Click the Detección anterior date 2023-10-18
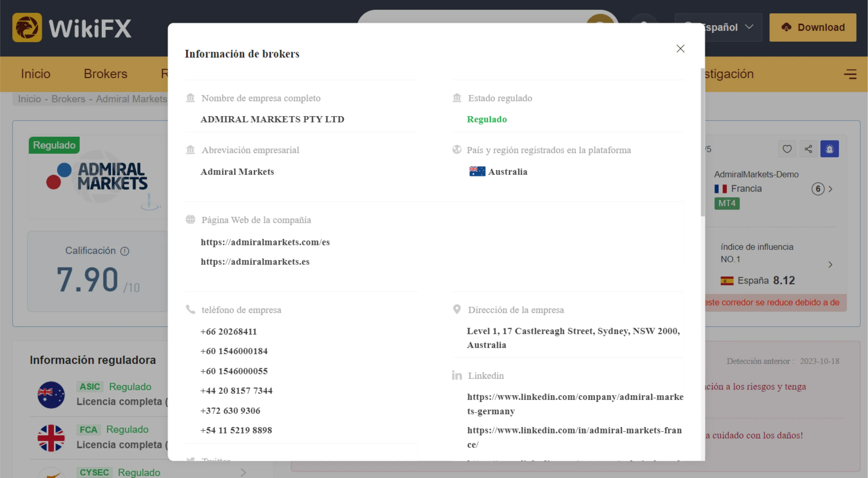The image size is (868, 478). click(820, 361)
